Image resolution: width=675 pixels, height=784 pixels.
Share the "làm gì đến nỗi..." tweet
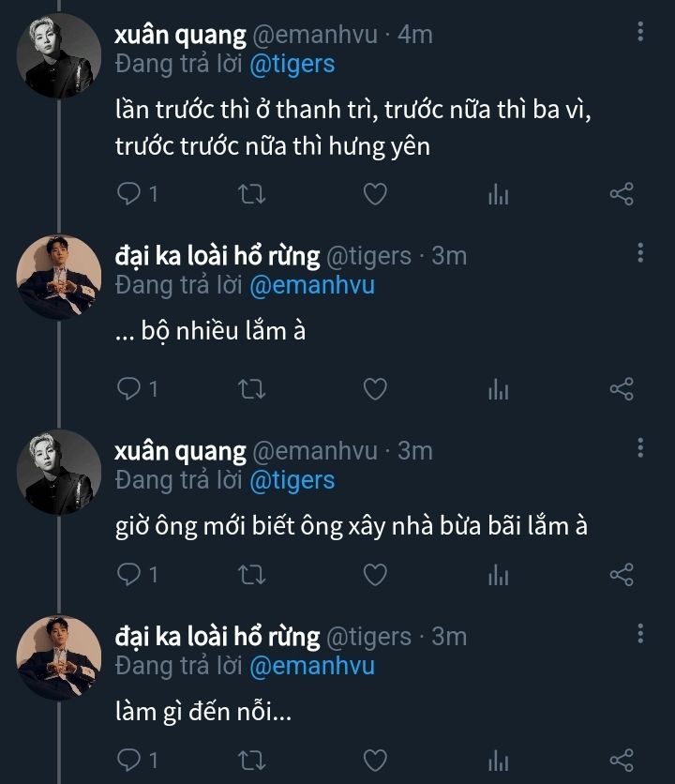pos(622,759)
